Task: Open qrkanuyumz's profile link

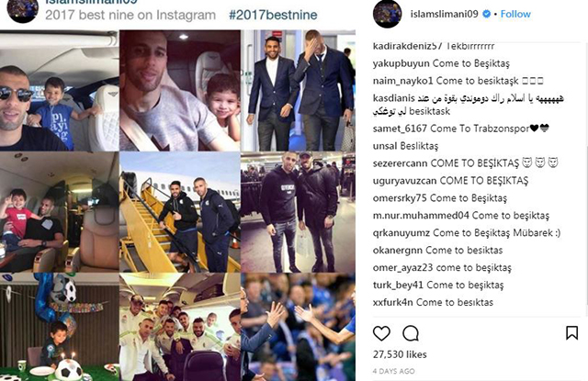Action: (x=401, y=233)
